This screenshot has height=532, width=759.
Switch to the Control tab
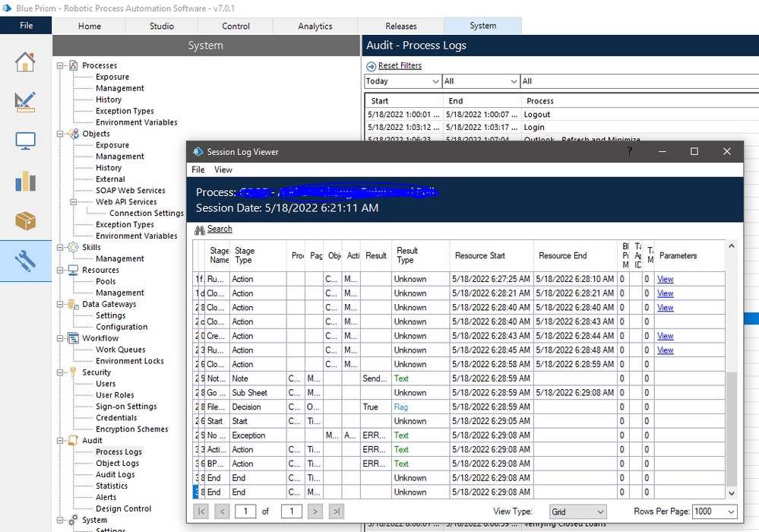pos(236,26)
